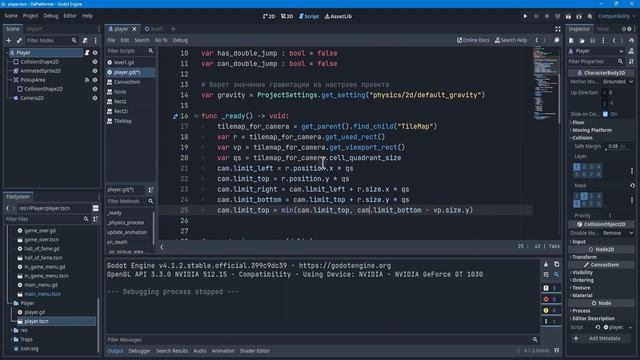Viewport: 640px width, 360px height.
Task: Open the script editor Go To menu
Action: coord(161,40)
